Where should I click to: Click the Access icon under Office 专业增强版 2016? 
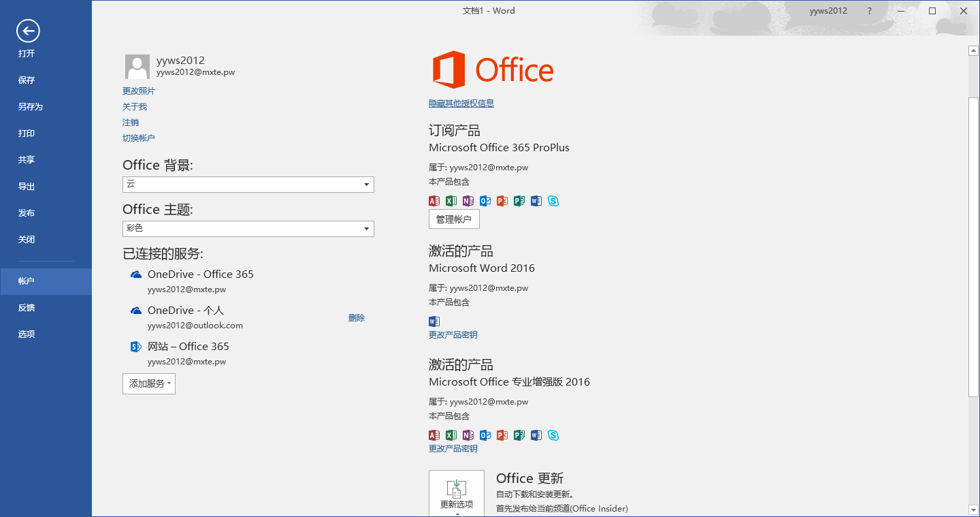(x=434, y=435)
